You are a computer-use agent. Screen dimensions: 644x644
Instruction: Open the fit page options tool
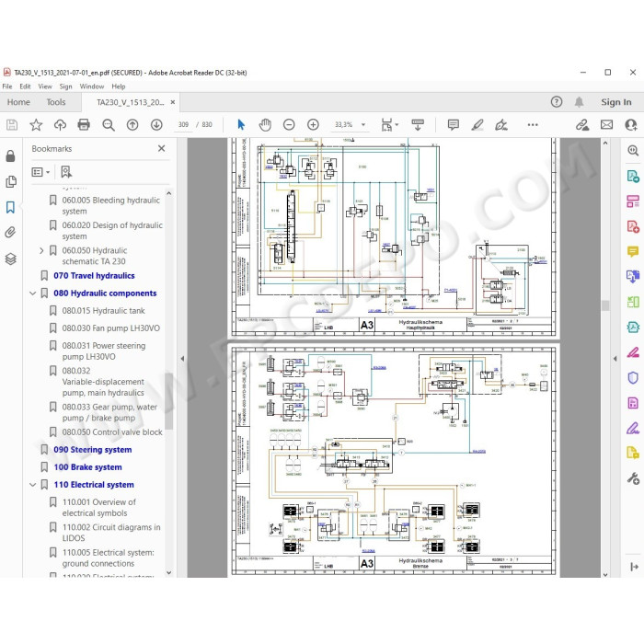coord(389,125)
